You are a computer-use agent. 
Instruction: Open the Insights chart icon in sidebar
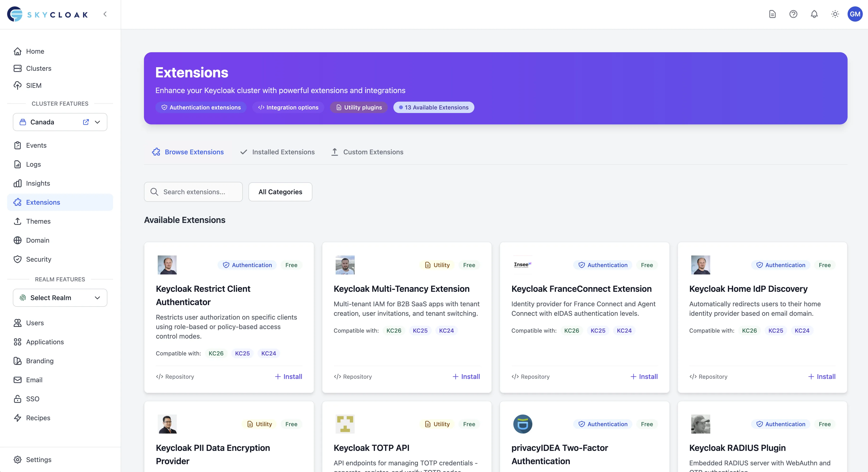pos(18,183)
